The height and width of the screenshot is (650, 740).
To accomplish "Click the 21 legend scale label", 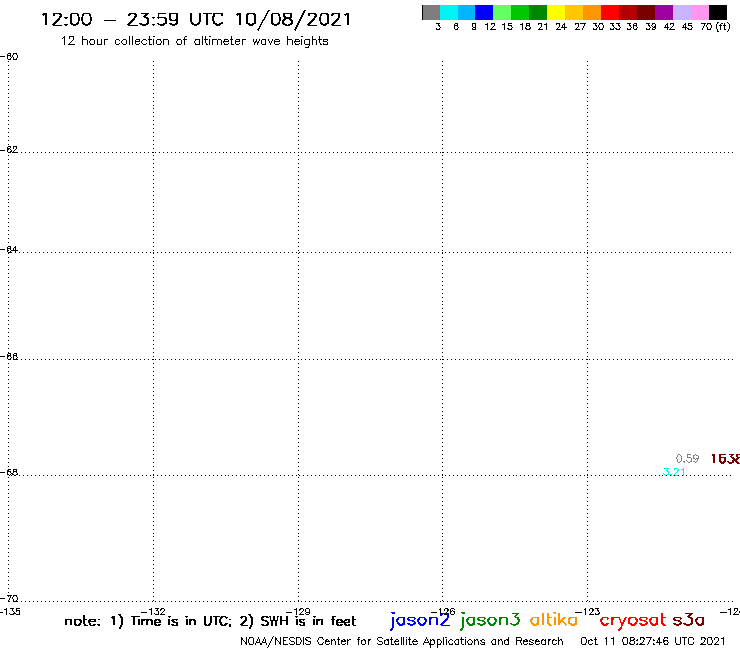I will click(543, 27).
